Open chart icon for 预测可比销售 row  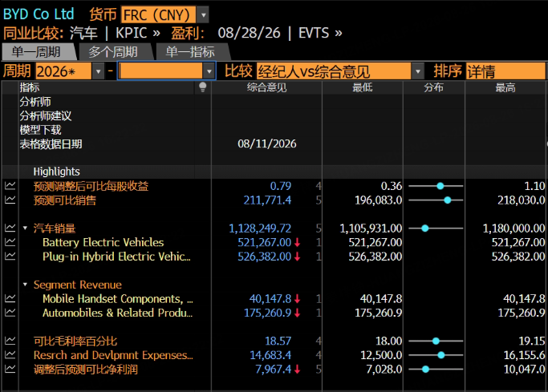(x=10, y=200)
